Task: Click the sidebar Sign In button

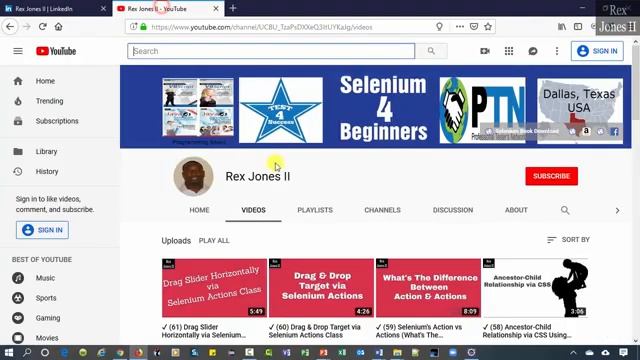Action: [42, 230]
